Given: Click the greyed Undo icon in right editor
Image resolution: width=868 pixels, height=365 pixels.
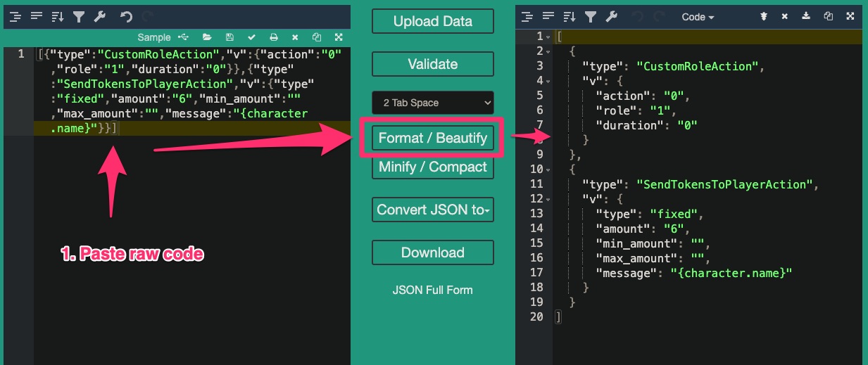Looking at the screenshot, I should [x=639, y=17].
